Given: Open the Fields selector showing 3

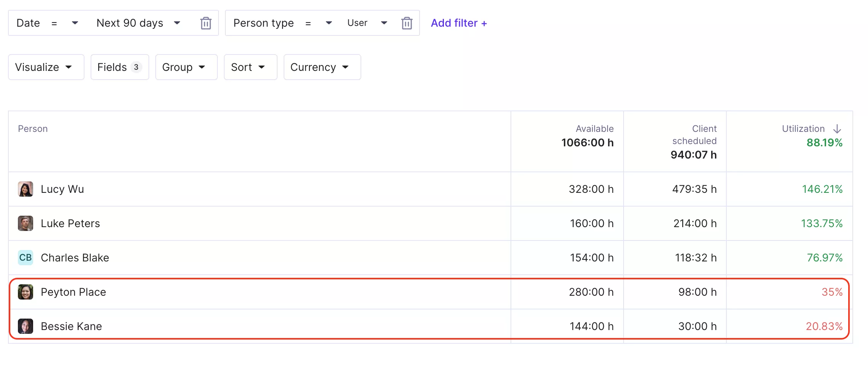Looking at the screenshot, I should pos(120,67).
